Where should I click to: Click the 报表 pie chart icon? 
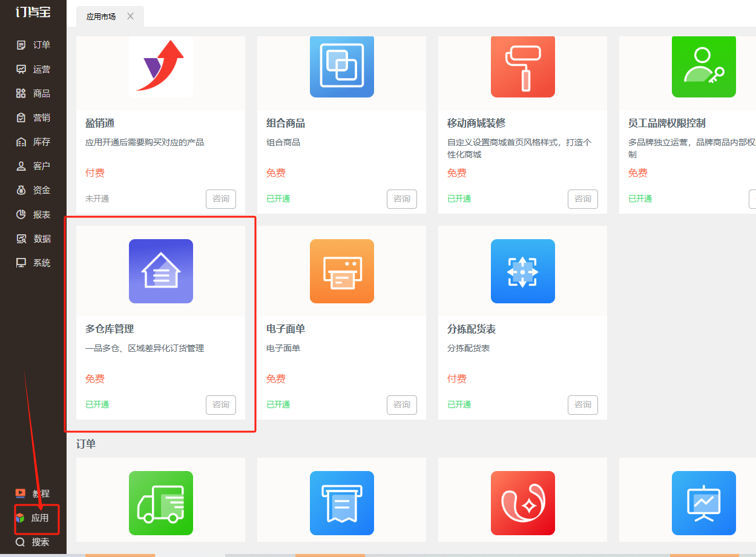click(x=21, y=214)
